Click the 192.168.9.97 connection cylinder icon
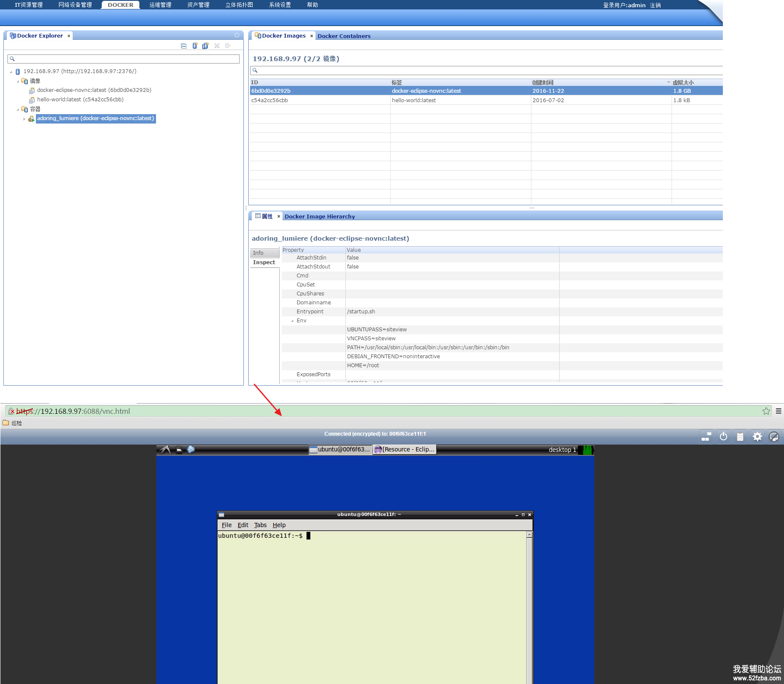Screen dimensions: 784x684 (18, 71)
